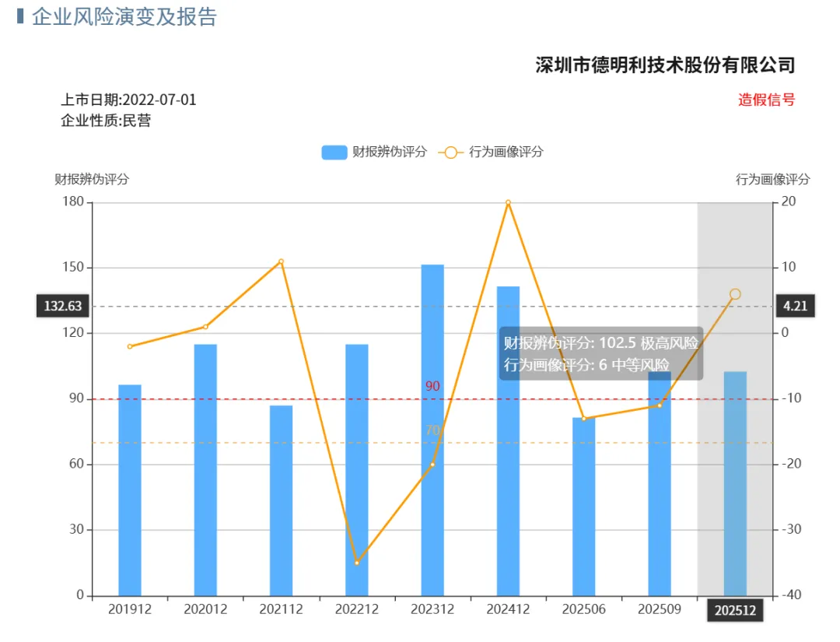
Task: Click the 201912 x-axis label
Action: click(130, 609)
